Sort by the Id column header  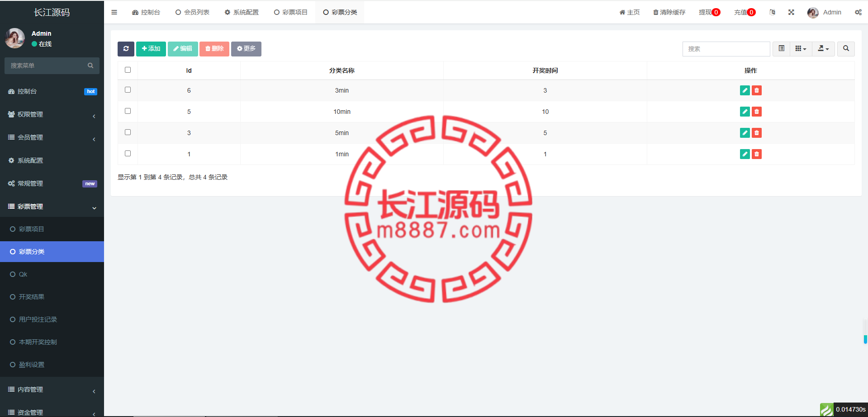tap(189, 70)
